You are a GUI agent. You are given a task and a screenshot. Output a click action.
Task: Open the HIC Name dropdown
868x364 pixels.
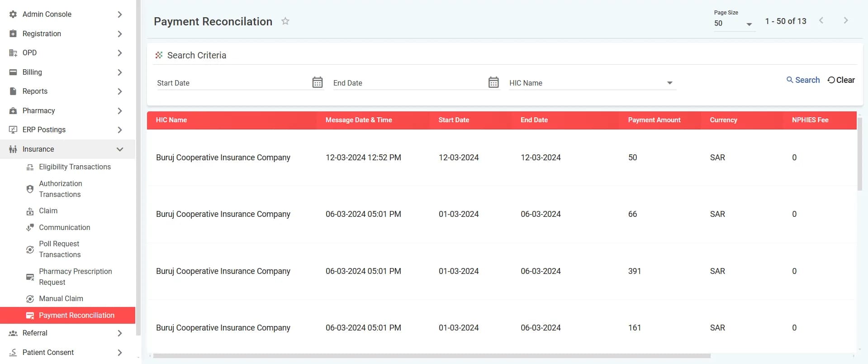(593, 83)
